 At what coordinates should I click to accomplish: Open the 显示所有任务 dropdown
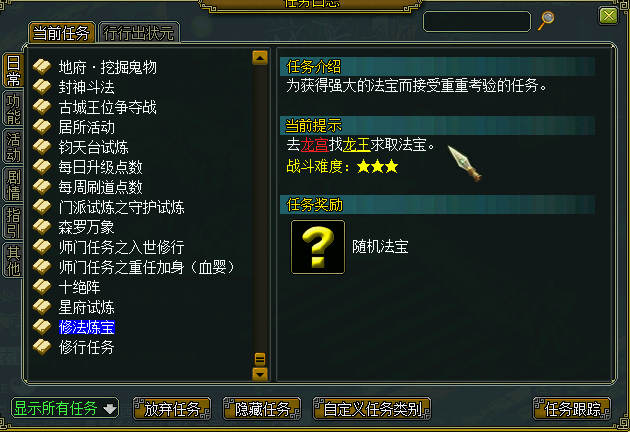pos(65,409)
